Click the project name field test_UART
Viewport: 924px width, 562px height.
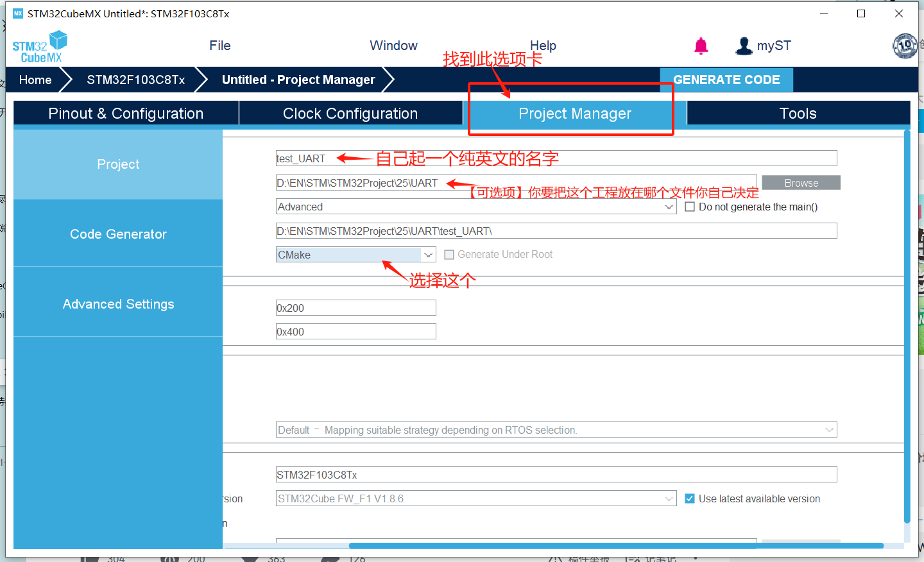coord(556,158)
